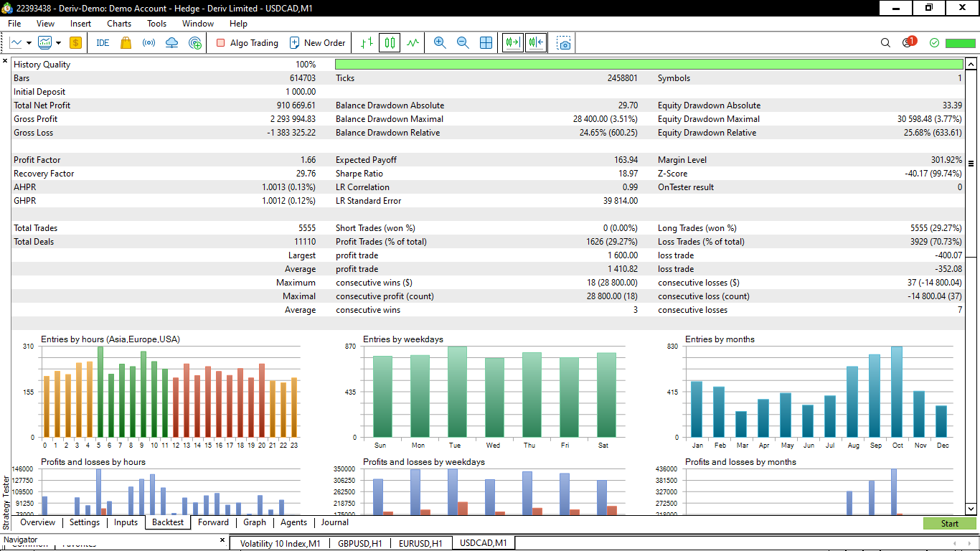Click the Sharpe Ratio value 18.97
The height and width of the screenshot is (551, 980).
[x=627, y=174]
